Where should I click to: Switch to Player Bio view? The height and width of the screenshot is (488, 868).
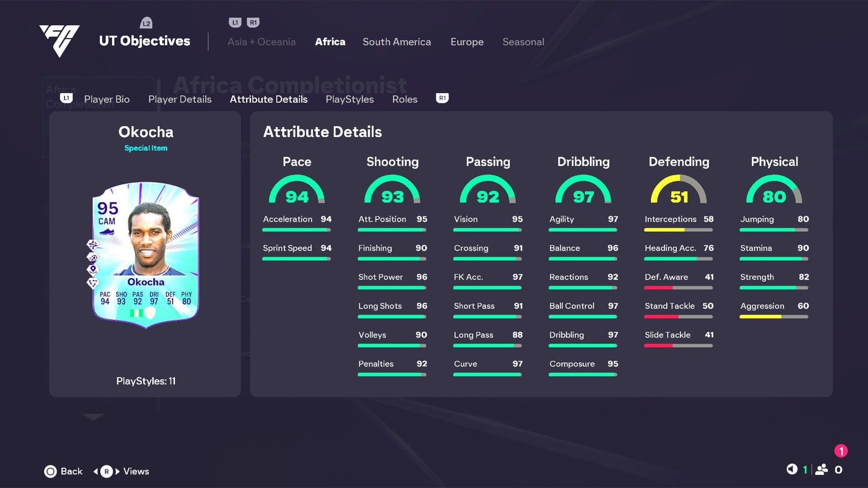(x=107, y=99)
